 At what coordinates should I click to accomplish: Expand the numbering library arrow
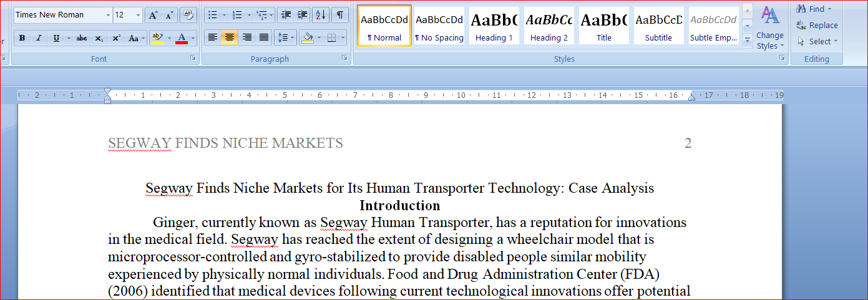point(249,15)
